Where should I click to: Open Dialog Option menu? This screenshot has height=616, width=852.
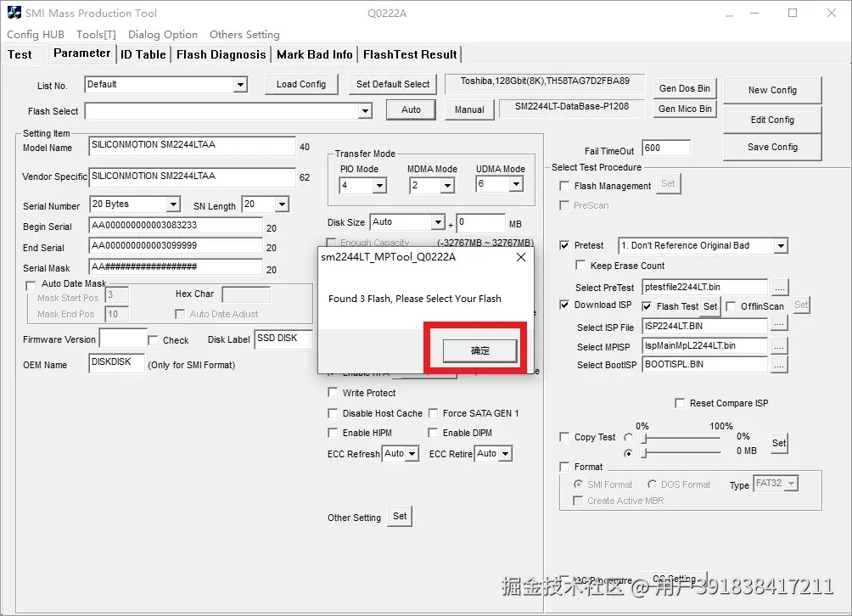[163, 34]
